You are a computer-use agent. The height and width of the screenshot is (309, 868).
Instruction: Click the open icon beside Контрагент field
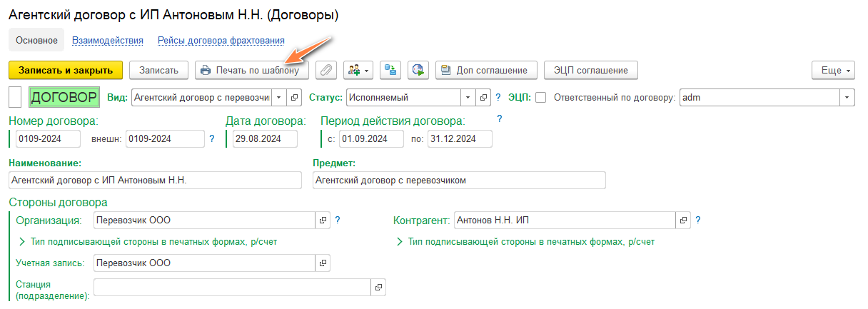point(683,221)
